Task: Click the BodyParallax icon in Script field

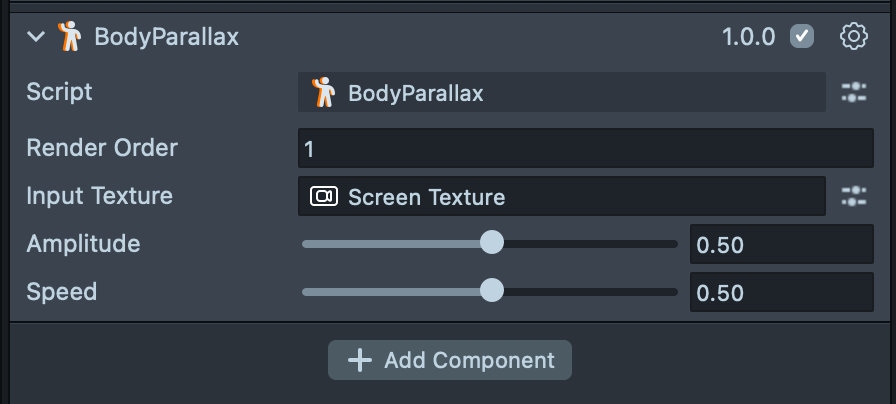Action: click(x=323, y=93)
